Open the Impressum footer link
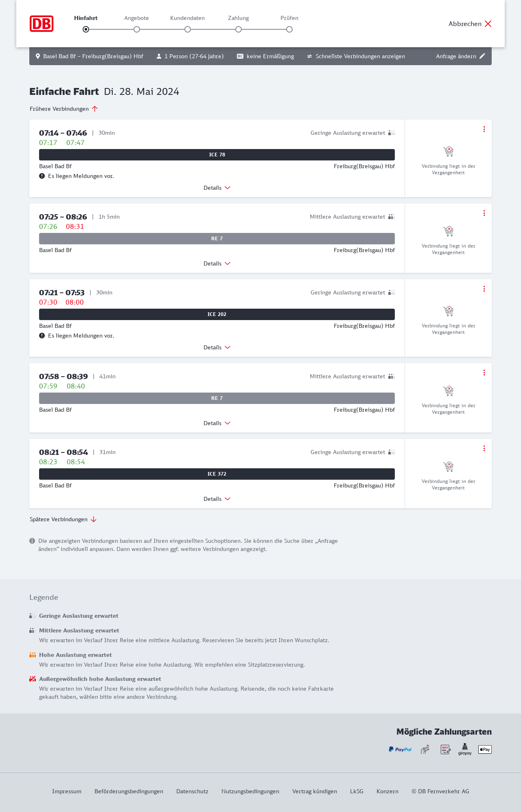Screen dimensions: 521x812 (67, 791)
